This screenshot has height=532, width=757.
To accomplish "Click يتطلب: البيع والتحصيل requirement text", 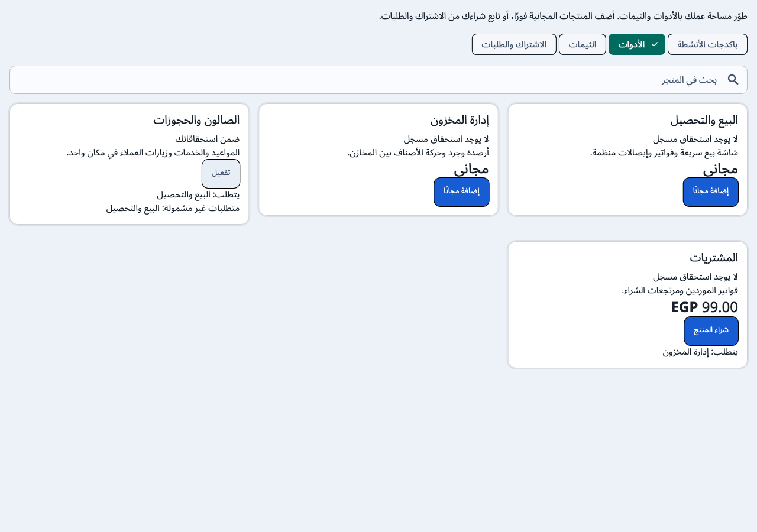I will (x=198, y=194).
